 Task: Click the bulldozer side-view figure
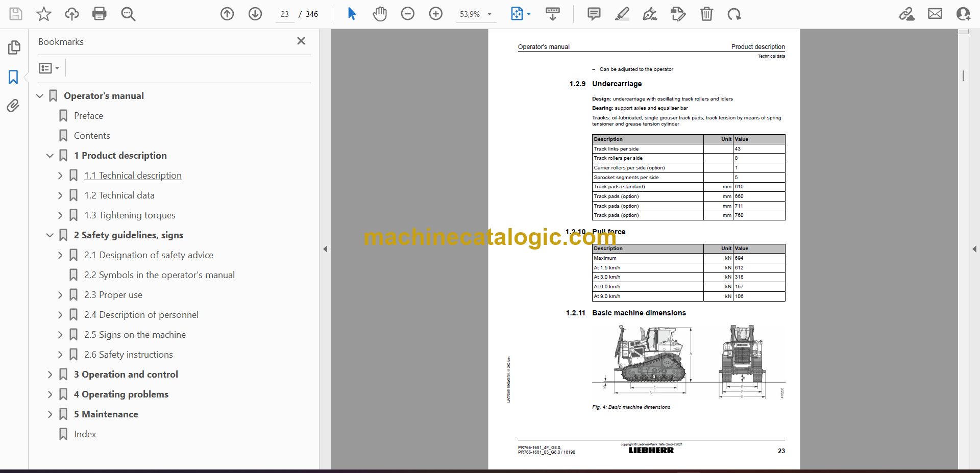tap(650, 360)
